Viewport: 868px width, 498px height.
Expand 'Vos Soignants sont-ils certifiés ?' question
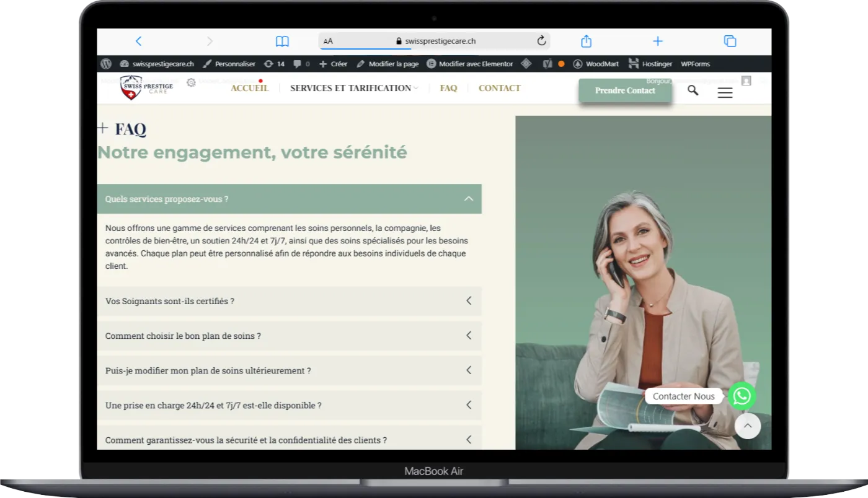[289, 301]
